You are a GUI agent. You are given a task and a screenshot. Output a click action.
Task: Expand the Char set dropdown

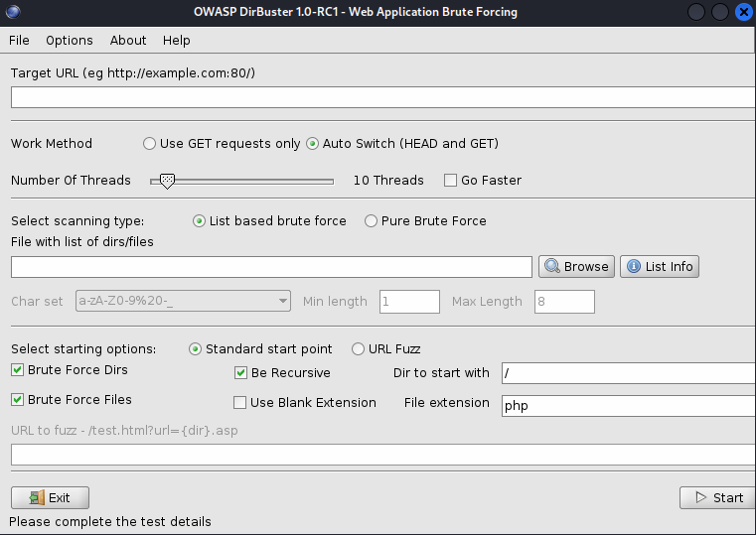point(283,301)
